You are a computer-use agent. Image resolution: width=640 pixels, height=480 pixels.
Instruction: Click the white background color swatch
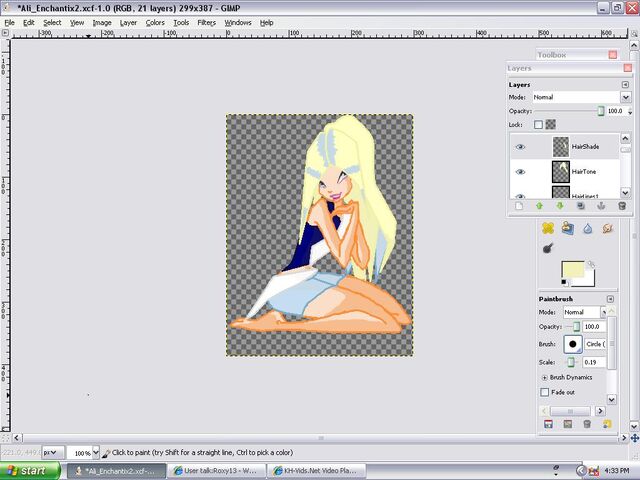[x=589, y=280]
